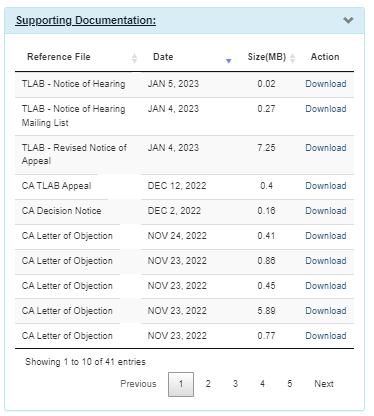Download TLAB - Revised Notice of Appeal
The image size is (374, 416).
point(326,148)
